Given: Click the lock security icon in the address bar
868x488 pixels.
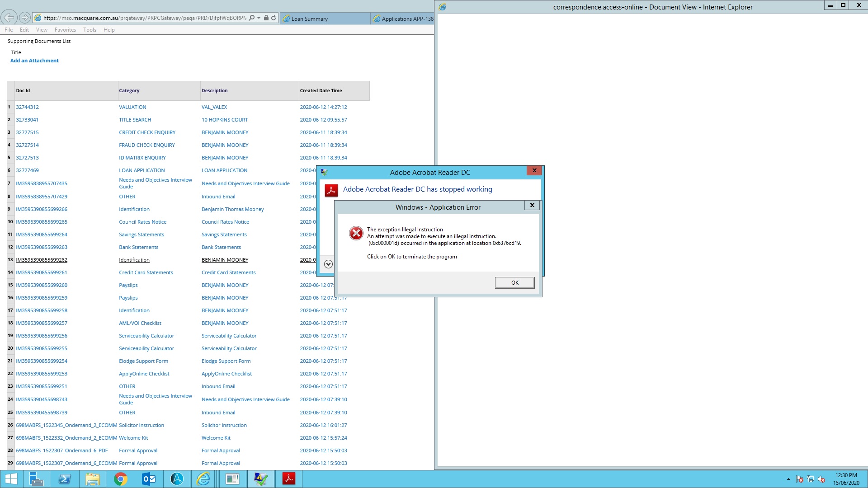Looking at the screenshot, I should tap(266, 18).
